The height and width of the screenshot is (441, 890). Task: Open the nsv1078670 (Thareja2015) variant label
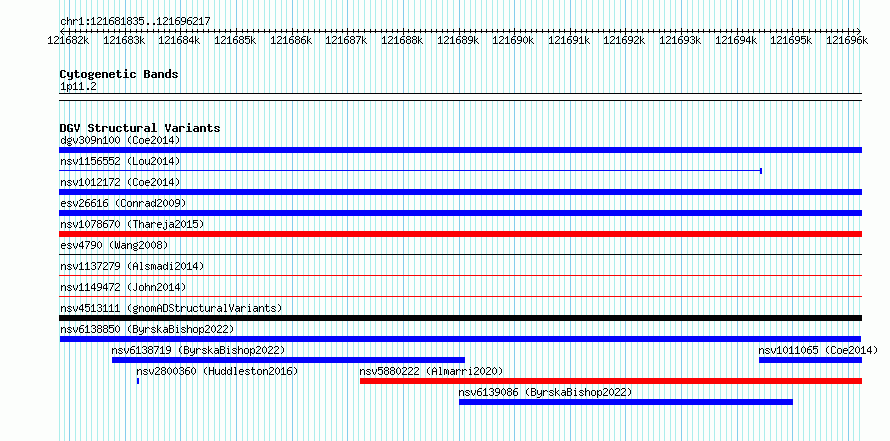pos(132,224)
